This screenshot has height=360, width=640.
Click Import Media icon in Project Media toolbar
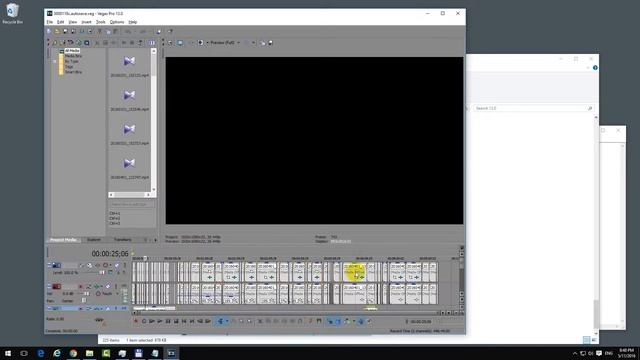pyautogui.click(x=55, y=42)
